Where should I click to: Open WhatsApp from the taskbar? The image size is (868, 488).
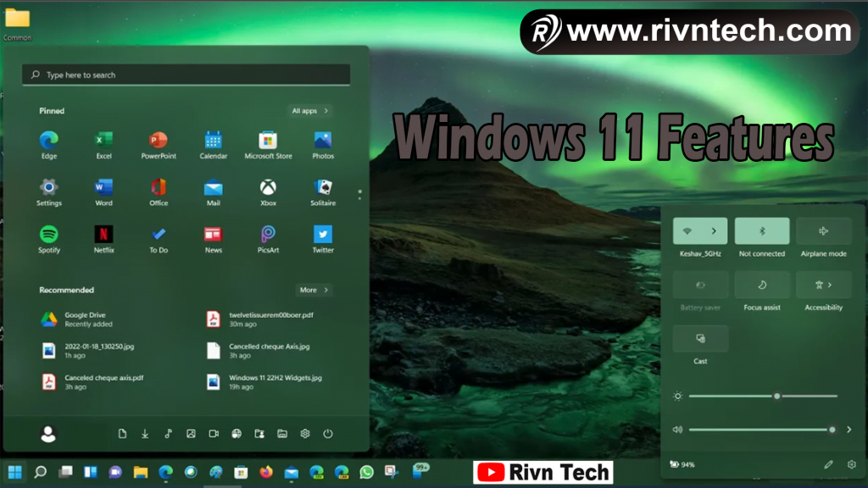[366, 472]
